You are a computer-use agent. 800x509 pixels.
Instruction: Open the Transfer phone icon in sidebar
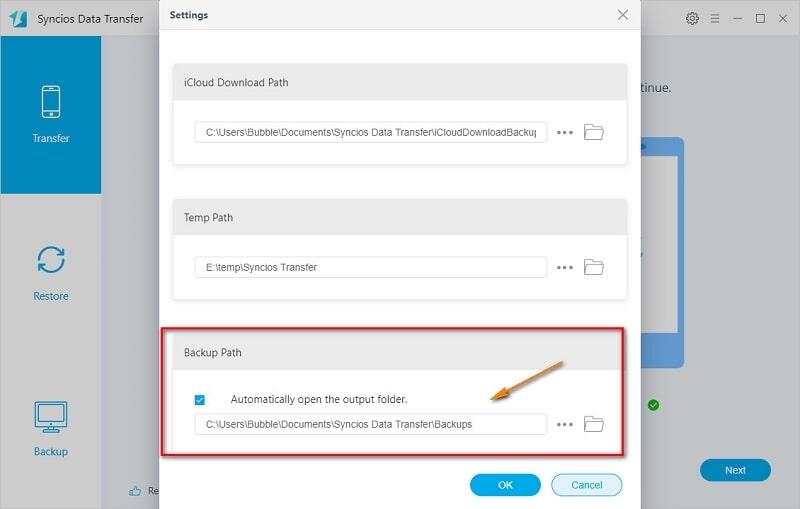click(50, 103)
